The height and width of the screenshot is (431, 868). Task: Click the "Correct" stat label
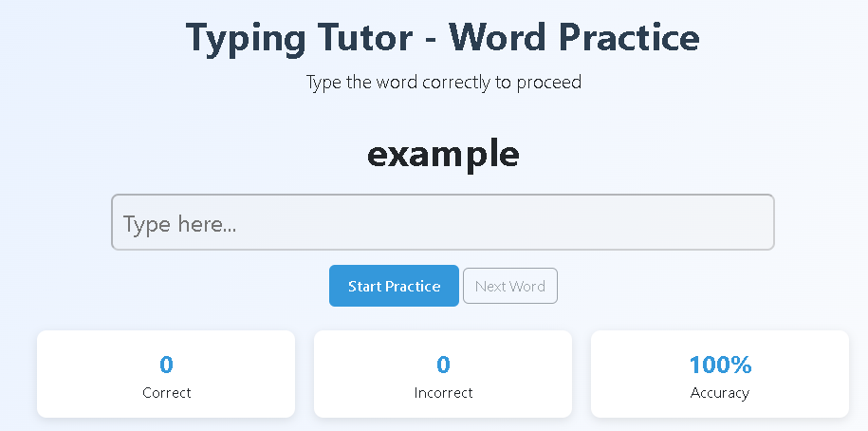[x=166, y=393]
